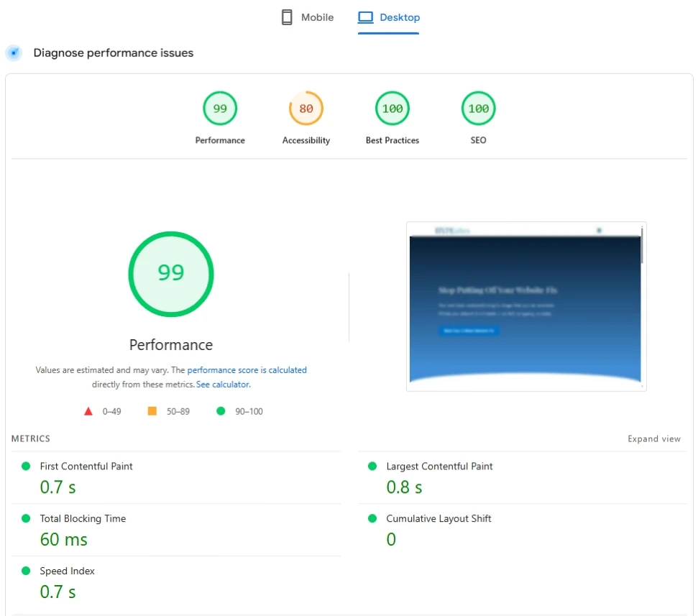Click the red 0-49 range triangle marker
Screen dimensions: 698x616
[x=88, y=410]
